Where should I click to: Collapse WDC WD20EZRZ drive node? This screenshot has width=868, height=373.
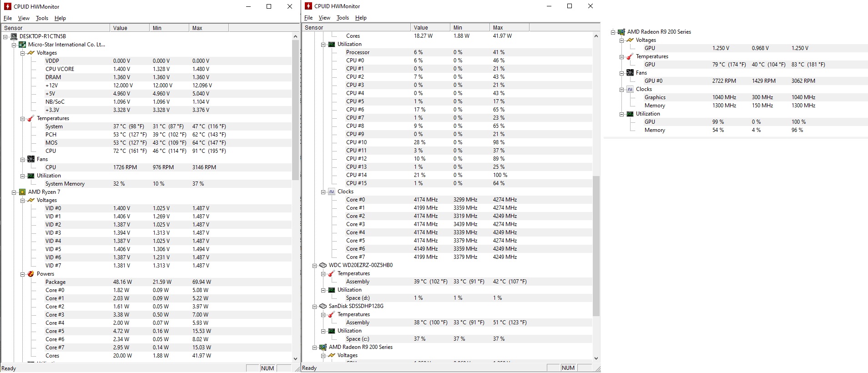pyautogui.click(x=315, y=265)
